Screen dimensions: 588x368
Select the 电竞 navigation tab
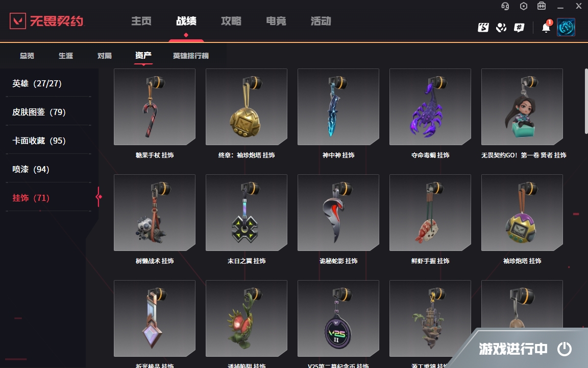click(x=276, y=21)
